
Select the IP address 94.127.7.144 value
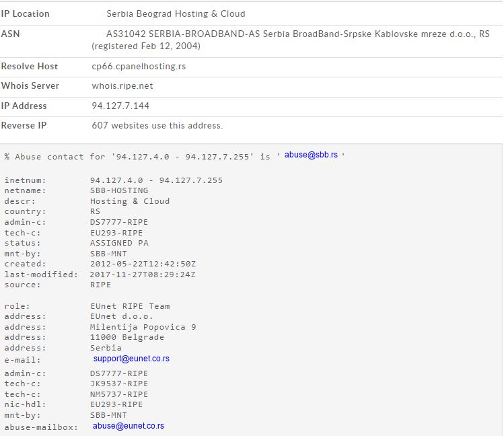120,106
